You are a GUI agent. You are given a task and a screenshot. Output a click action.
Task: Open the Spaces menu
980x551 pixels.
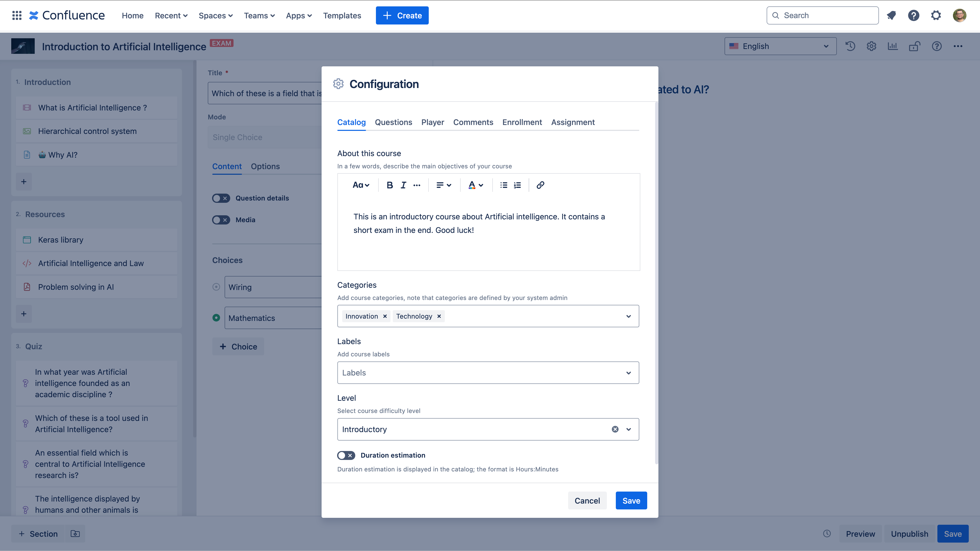pyautogui.click(x=216, y=16)
